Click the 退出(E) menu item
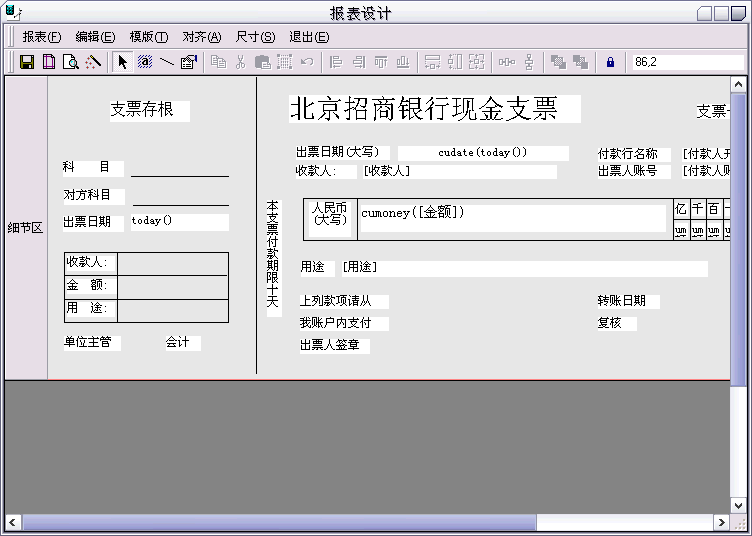The width and height of the screenshot is (752, 536). [309, 37]
